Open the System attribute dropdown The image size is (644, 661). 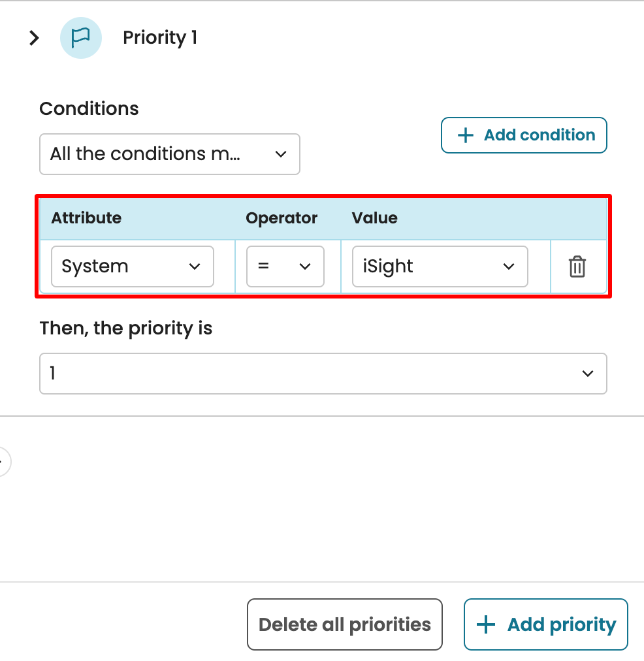[x=132, y=266]
